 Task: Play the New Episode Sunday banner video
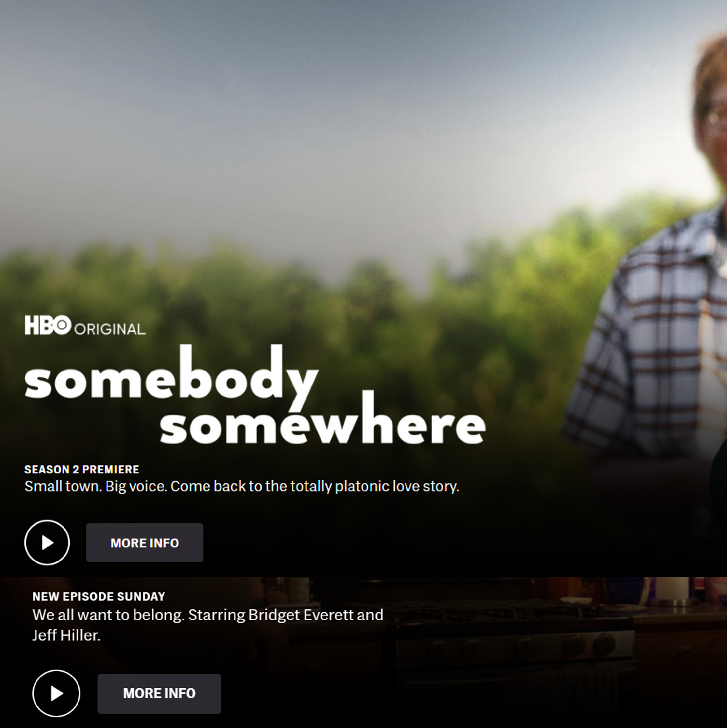(x=56, y=693)
